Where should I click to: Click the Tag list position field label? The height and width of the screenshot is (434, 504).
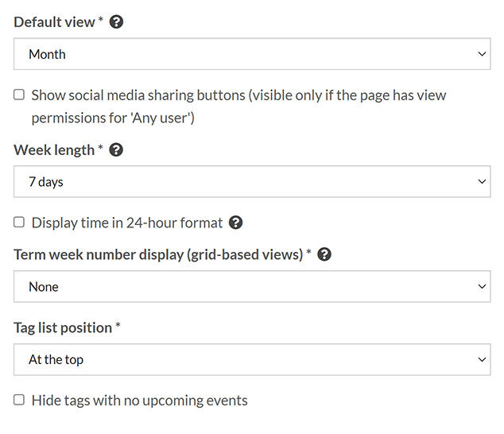coord(63,327)
